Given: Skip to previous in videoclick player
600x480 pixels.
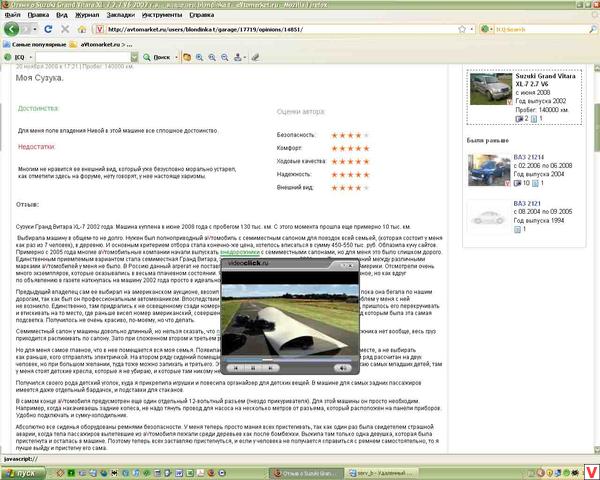Looking at the screenshot, I should coord(236,368).
